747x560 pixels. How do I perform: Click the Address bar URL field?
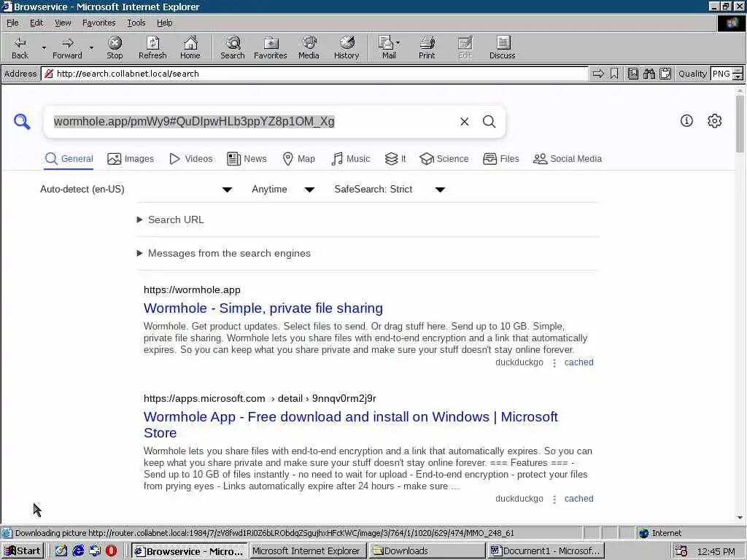click(x=314, y=74)
